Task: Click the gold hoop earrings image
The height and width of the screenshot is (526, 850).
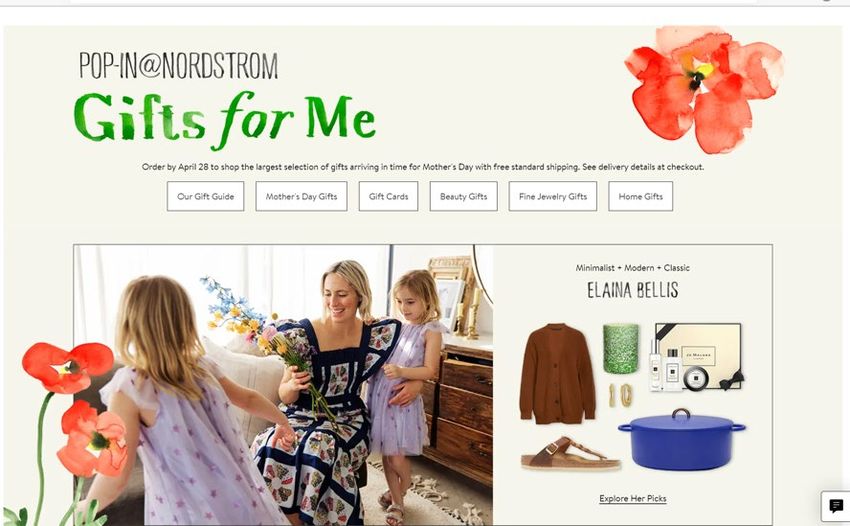Action: pyautogui.click(x=621, y=395)
